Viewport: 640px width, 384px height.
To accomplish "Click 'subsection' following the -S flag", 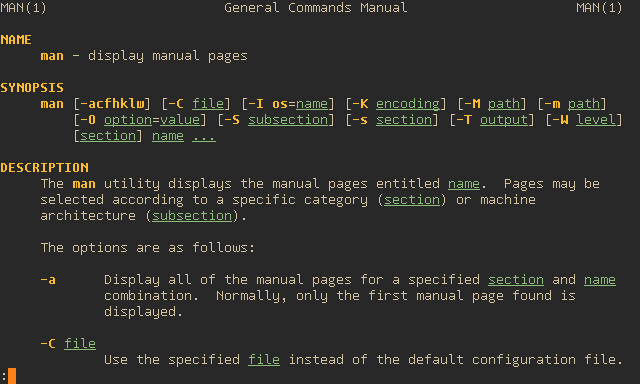I will coord(288,120).
